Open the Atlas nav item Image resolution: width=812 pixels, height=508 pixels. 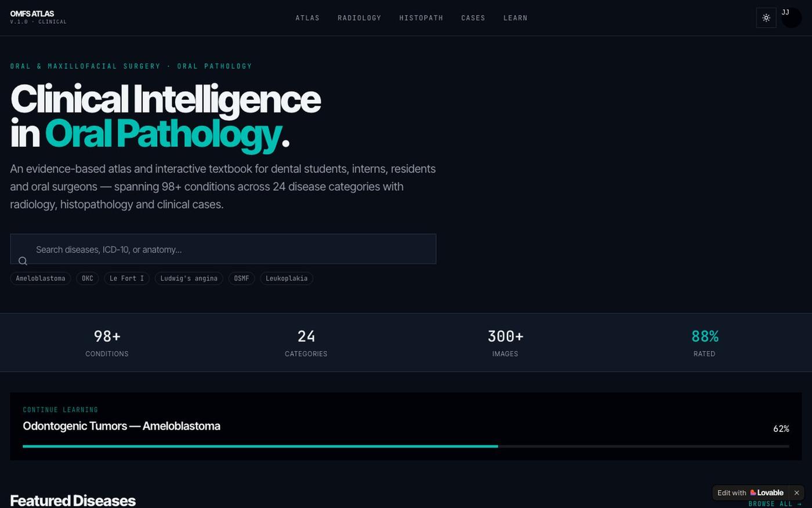[307, 18]
